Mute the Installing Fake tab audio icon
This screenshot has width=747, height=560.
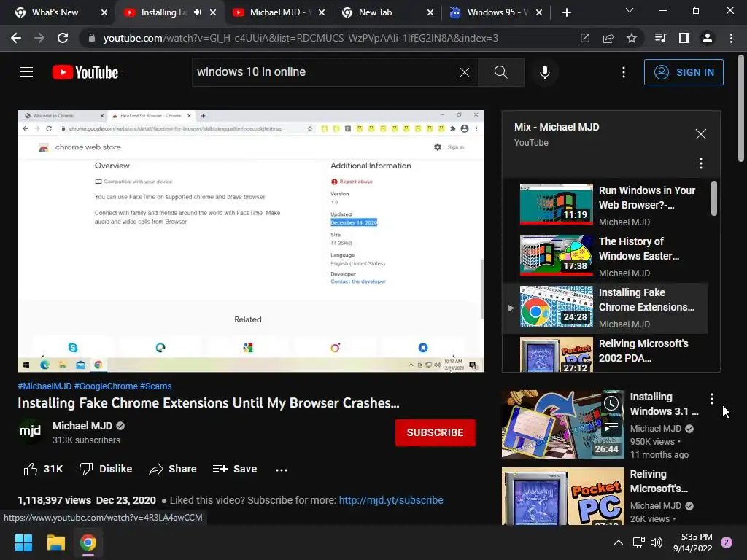point(197,12)
